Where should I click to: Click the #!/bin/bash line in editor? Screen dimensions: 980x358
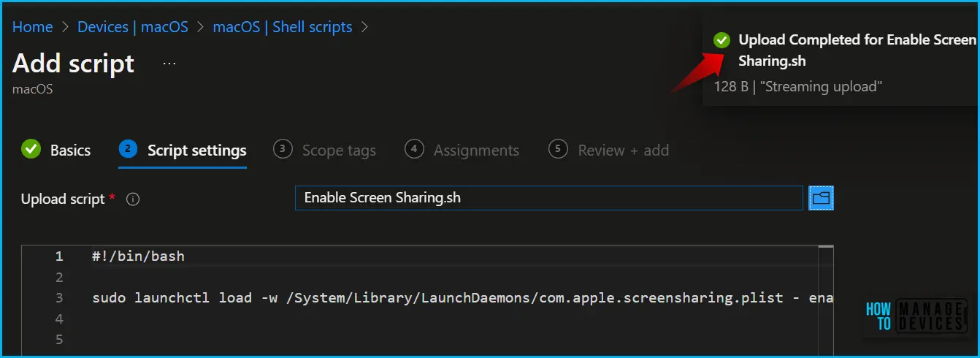click(x=139, y=256)
